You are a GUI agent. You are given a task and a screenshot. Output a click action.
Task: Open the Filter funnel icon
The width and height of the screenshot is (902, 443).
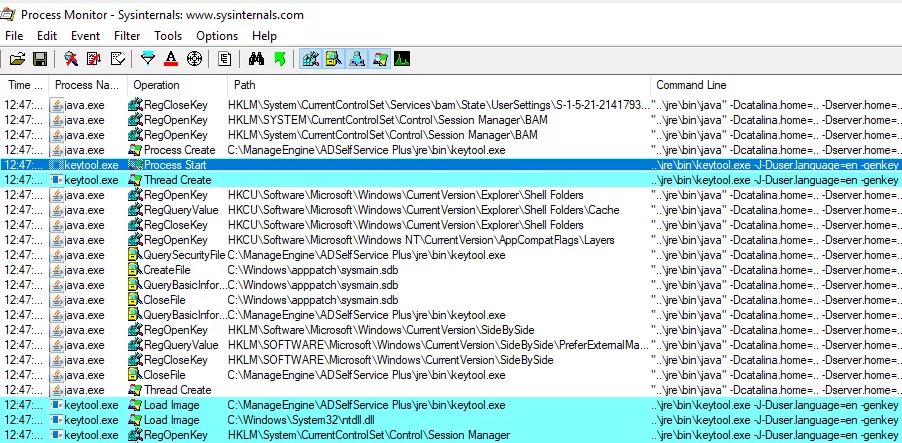[148, 59]
